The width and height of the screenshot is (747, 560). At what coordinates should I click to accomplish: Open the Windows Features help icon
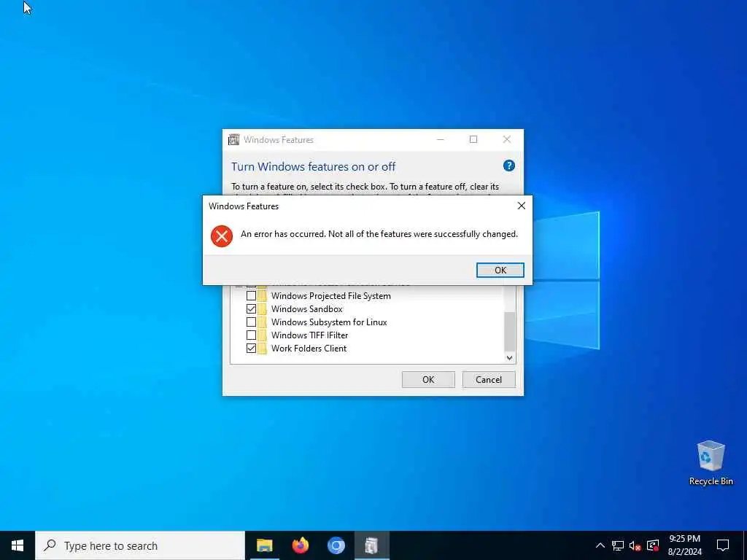click(x=508, y=166)
